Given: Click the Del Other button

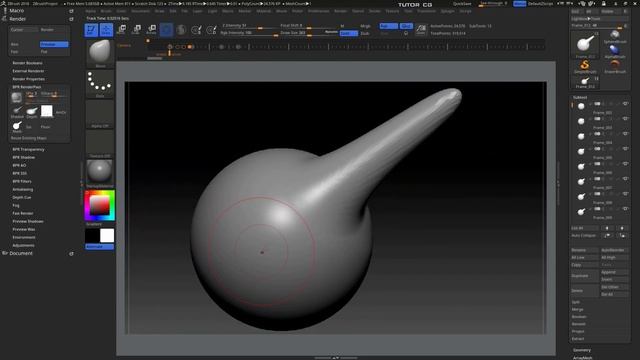Looking at the screenshot, I should click(x=615, y=287).
